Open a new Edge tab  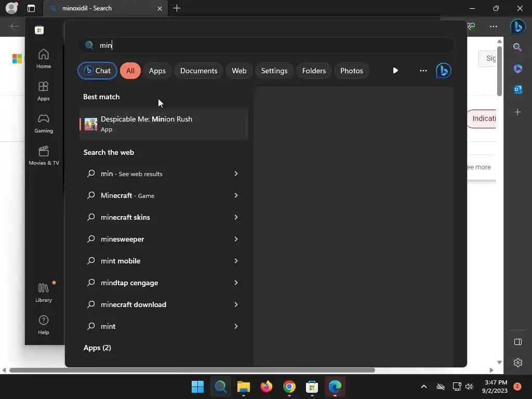[177, 8]
